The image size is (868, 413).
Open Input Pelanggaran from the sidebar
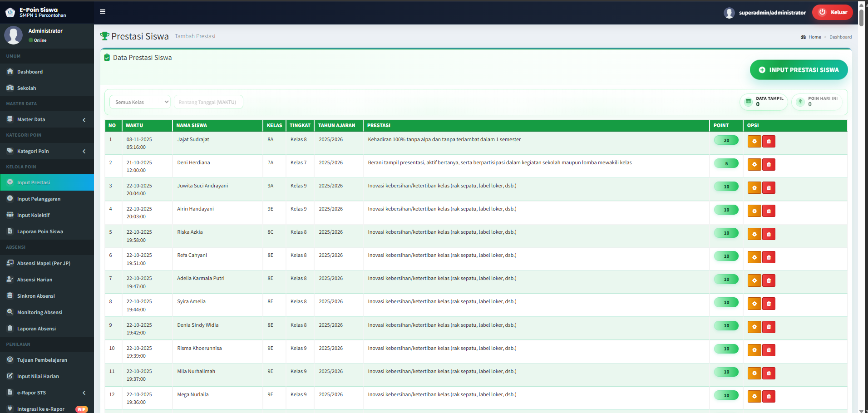(39, 199)
